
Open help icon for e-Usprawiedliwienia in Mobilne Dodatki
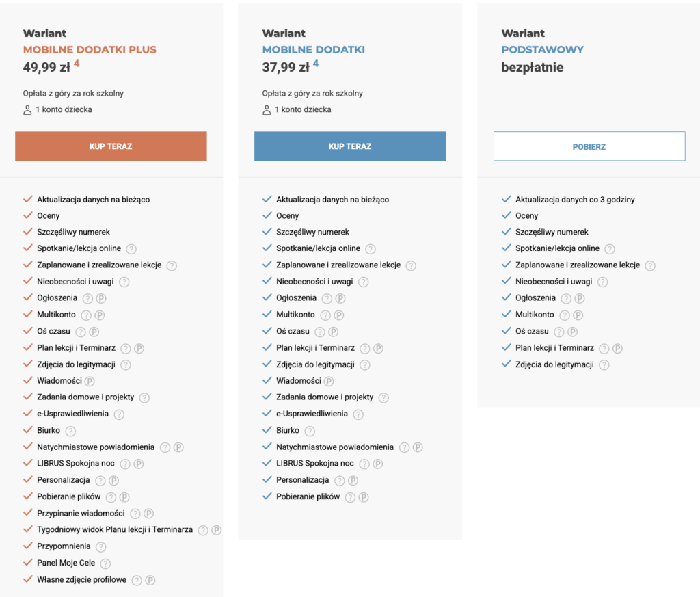[x=358, y=414]
